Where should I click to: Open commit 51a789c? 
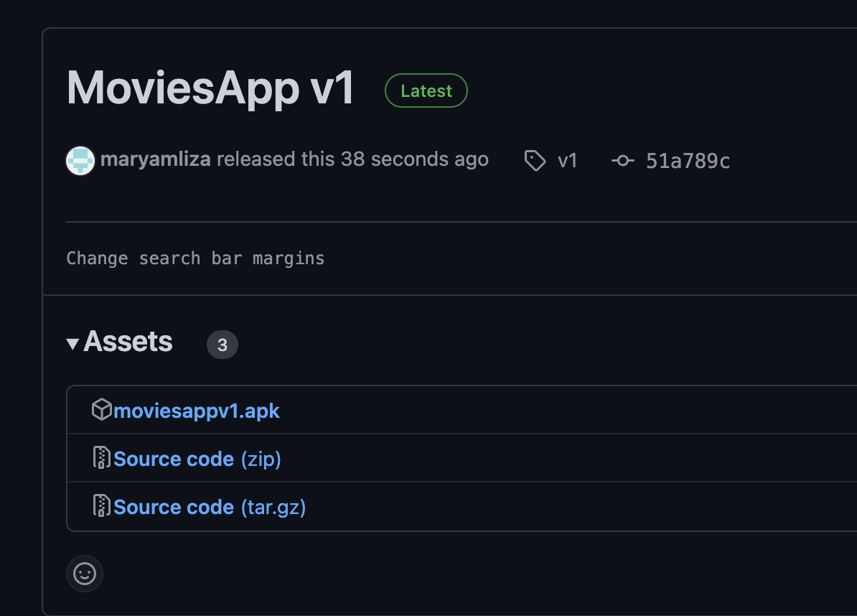[x=688, y=161]
